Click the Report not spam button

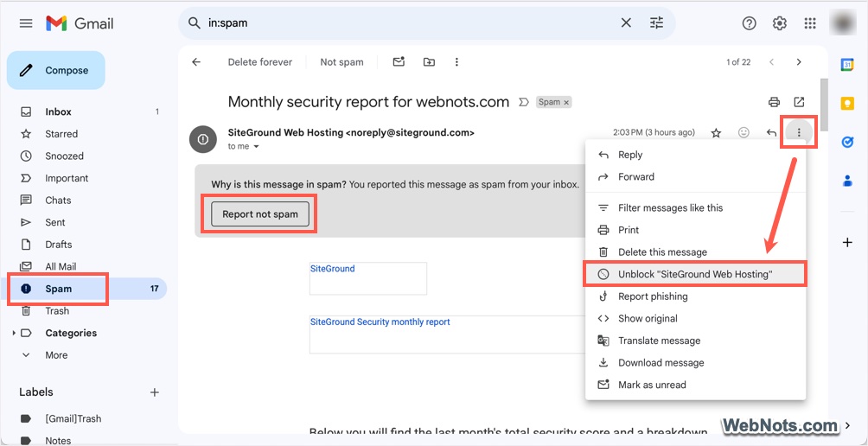[x=260, y=214]
